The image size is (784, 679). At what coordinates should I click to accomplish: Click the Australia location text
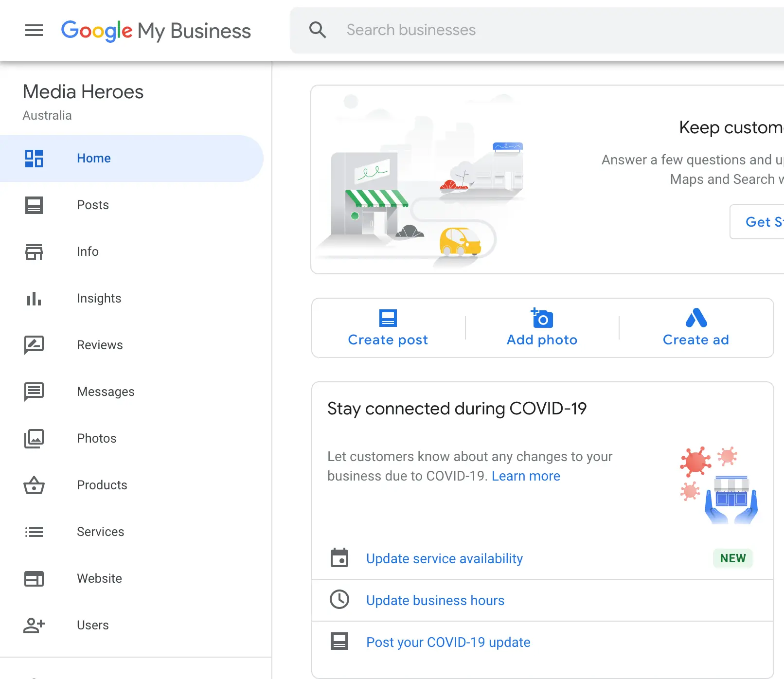pyautogui.click(x=47, y=116)
